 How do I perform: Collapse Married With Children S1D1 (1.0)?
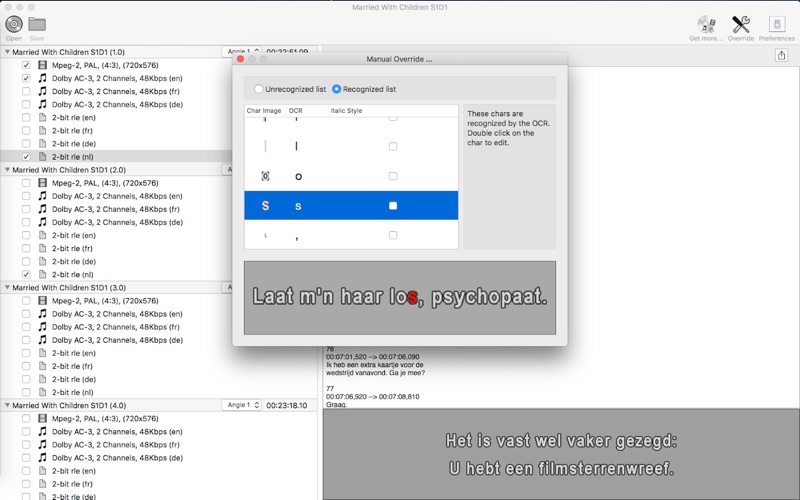(7, 52)
